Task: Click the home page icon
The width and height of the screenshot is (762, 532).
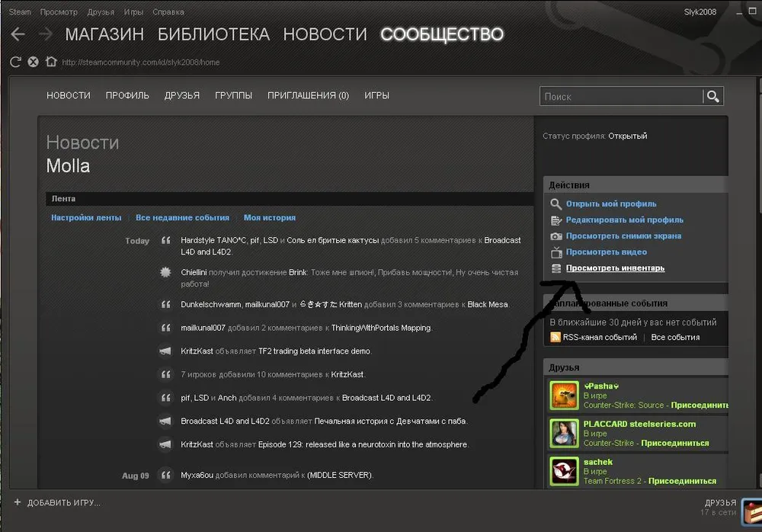Action: point(50,62)
